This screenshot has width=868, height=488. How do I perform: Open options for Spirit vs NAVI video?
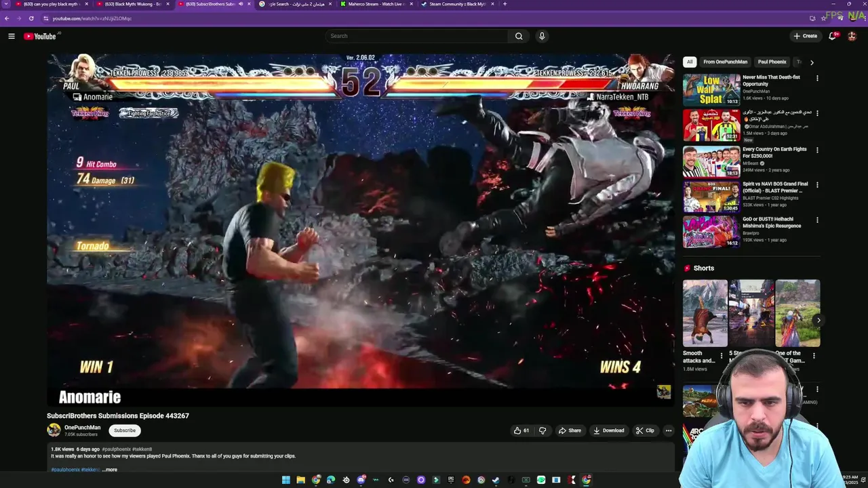point(816,184)
